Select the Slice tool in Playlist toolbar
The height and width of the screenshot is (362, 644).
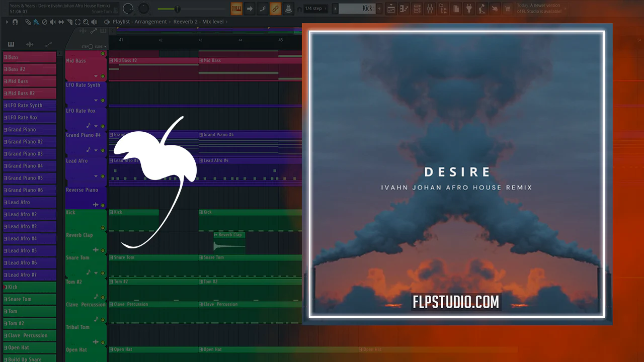click(x=69, y=22)
